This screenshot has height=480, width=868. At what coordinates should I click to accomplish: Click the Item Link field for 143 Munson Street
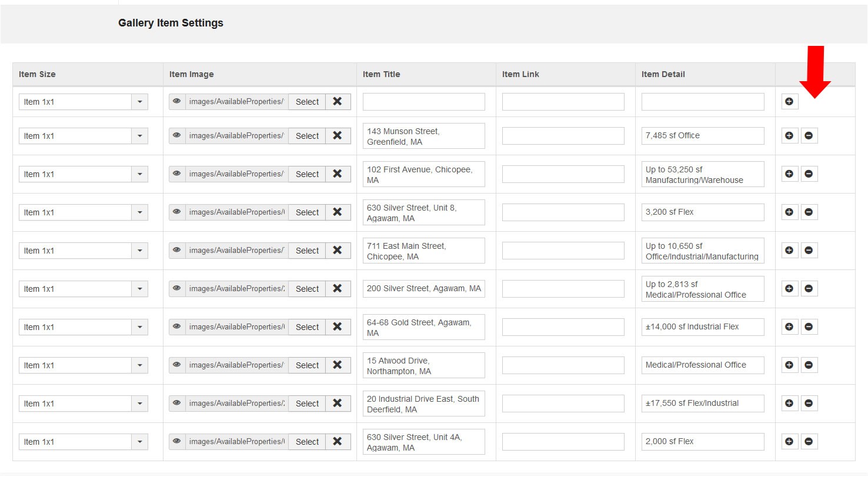563,136
